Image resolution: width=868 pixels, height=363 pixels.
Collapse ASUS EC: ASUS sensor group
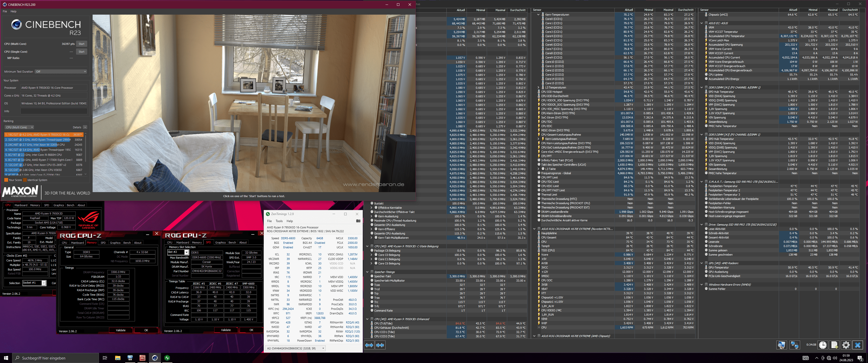[701, 23]
